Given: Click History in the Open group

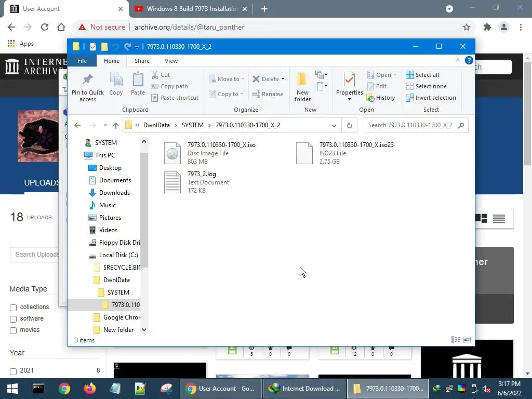Looking at the screenshot, I should click(381, 98).
